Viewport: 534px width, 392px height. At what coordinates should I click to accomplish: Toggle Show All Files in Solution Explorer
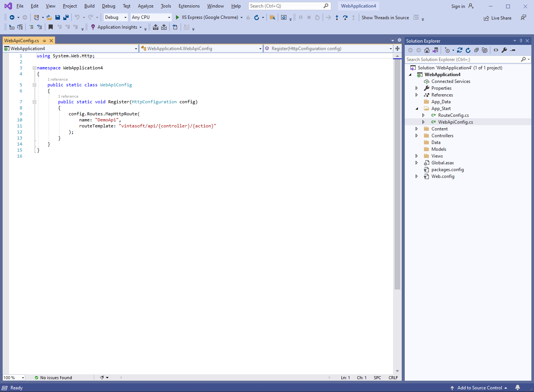pos(485,50)
